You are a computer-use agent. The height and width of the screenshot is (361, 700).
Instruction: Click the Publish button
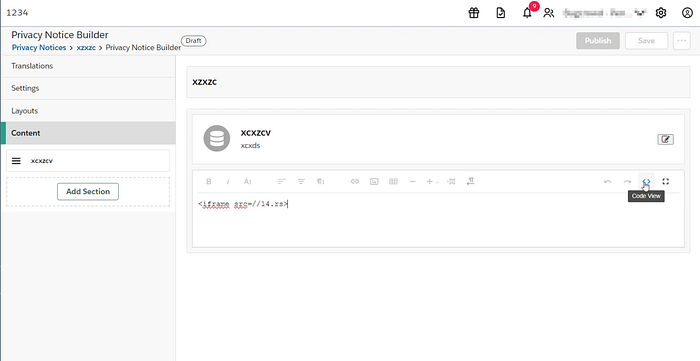coord(598,41)
